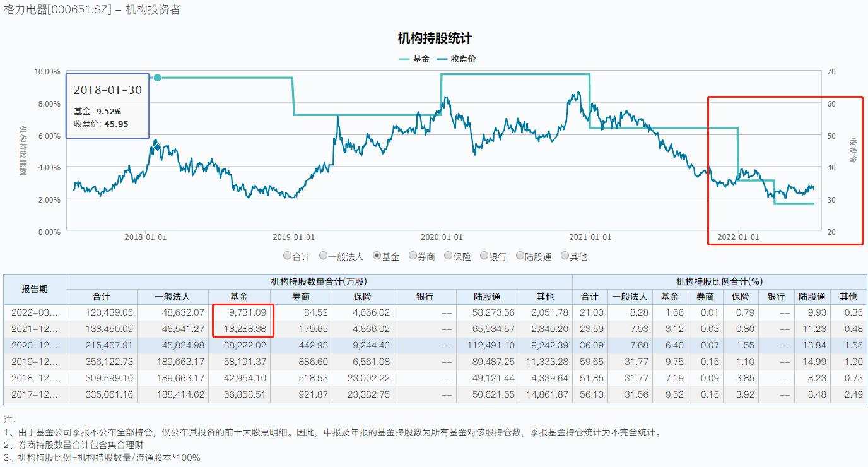Viewport: 868px width, 467px height.
Task: Select the 券商 radio button
Action: pyautogui.click(x=413, y=256)
